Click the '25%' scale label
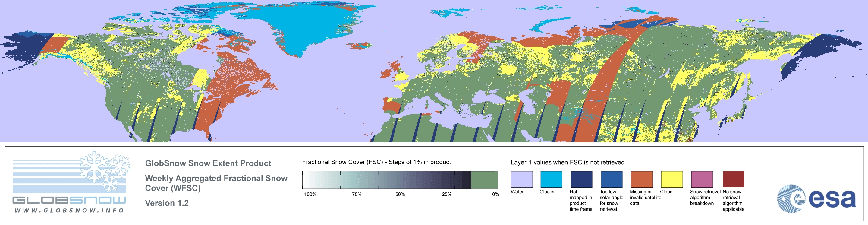Viewport: 868px width, 225px height. (446, 194)
